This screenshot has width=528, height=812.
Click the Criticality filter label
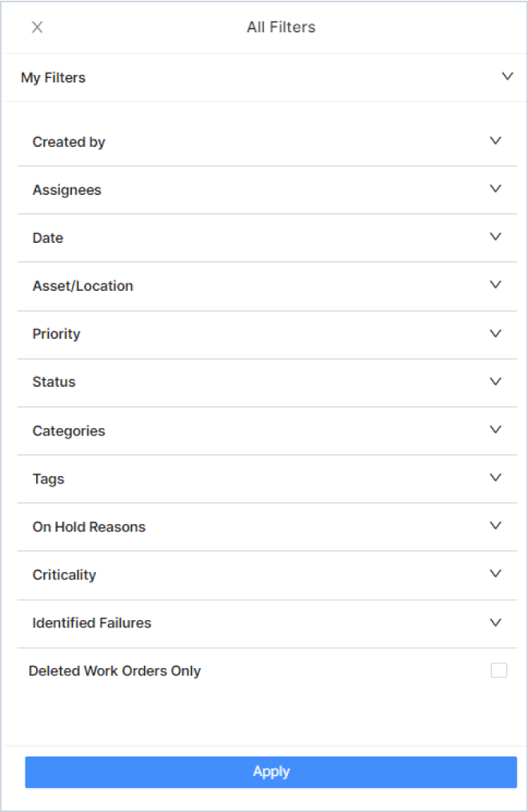64,575
